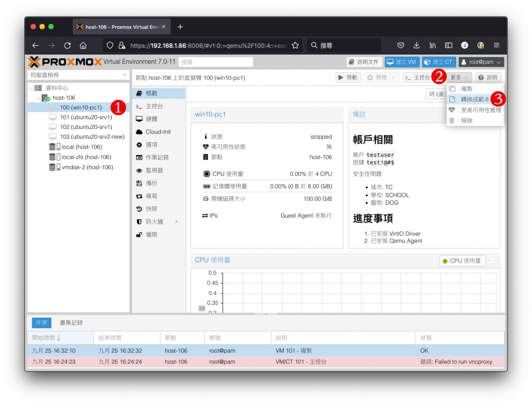Click the 建立 CT button

[439, 62]
